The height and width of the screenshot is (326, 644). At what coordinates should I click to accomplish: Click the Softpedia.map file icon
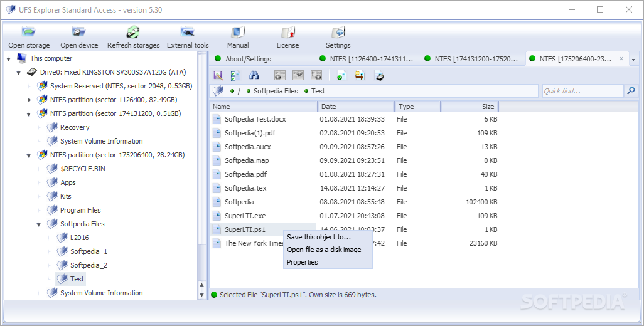(217, 160)
